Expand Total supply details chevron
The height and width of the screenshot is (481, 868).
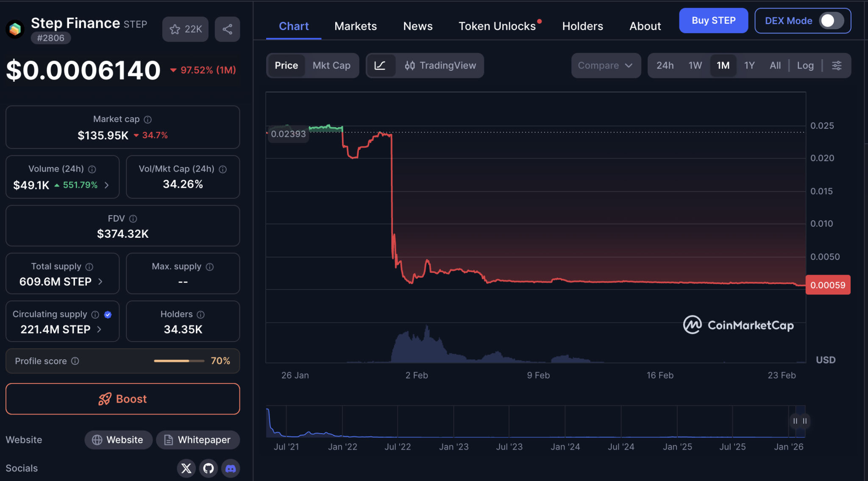[x=100, y=282]
